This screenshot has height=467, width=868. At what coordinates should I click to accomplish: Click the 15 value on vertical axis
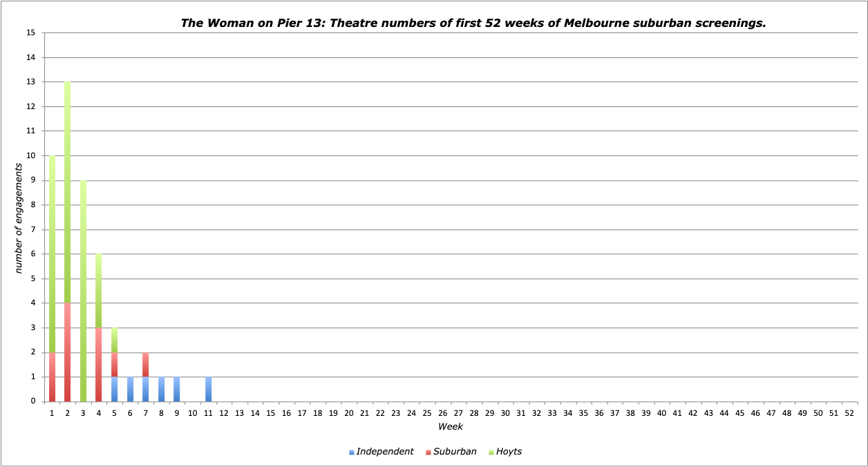coord(30,32)
